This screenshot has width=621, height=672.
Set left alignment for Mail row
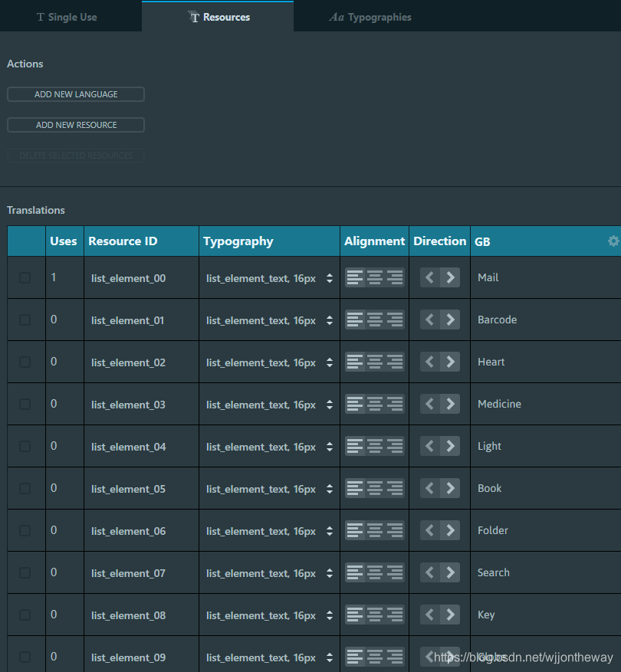pos(355,277)
